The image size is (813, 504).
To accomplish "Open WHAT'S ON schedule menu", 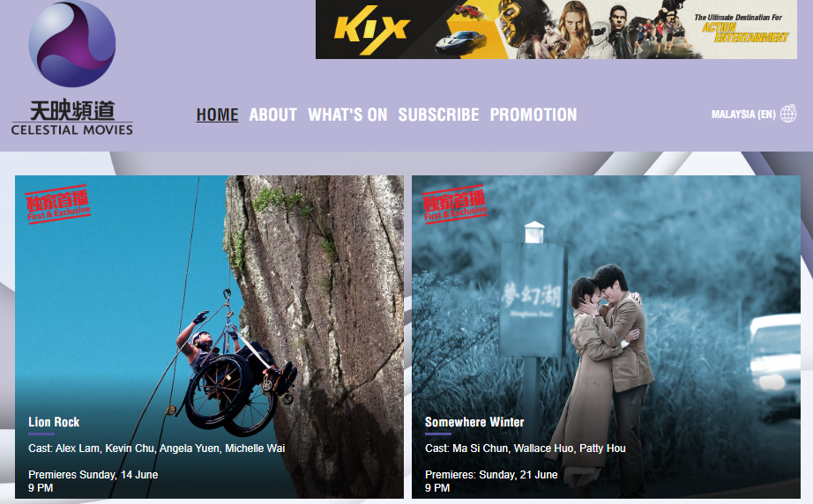I will coord(347,115).
